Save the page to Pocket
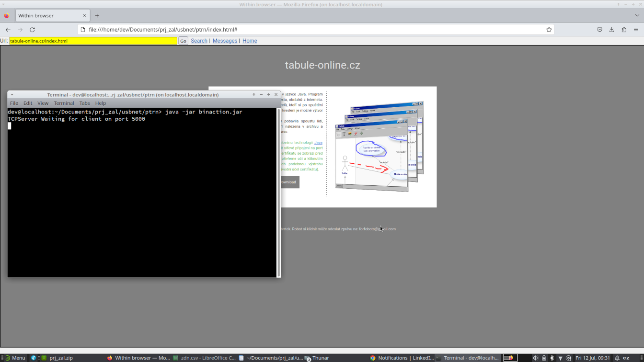The image size is (644, 362). [x=600, y=29]
